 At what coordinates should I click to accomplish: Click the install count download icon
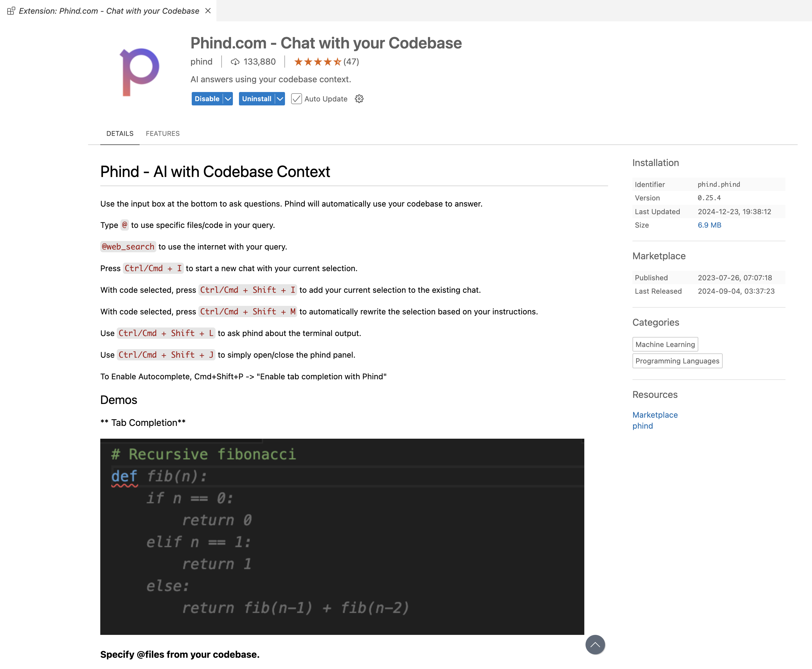(235, 62)
